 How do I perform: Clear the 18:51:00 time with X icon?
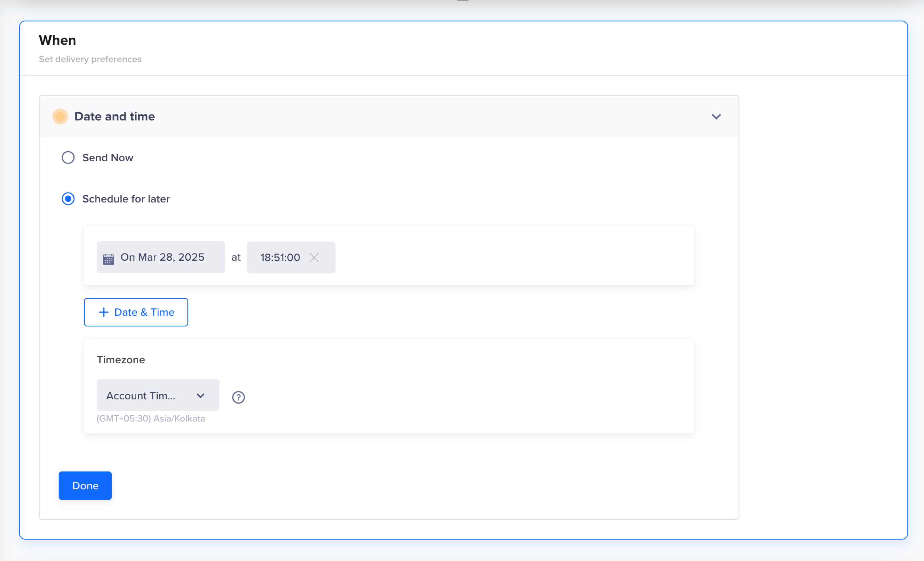pyautogui.click(x=314, y=258)
